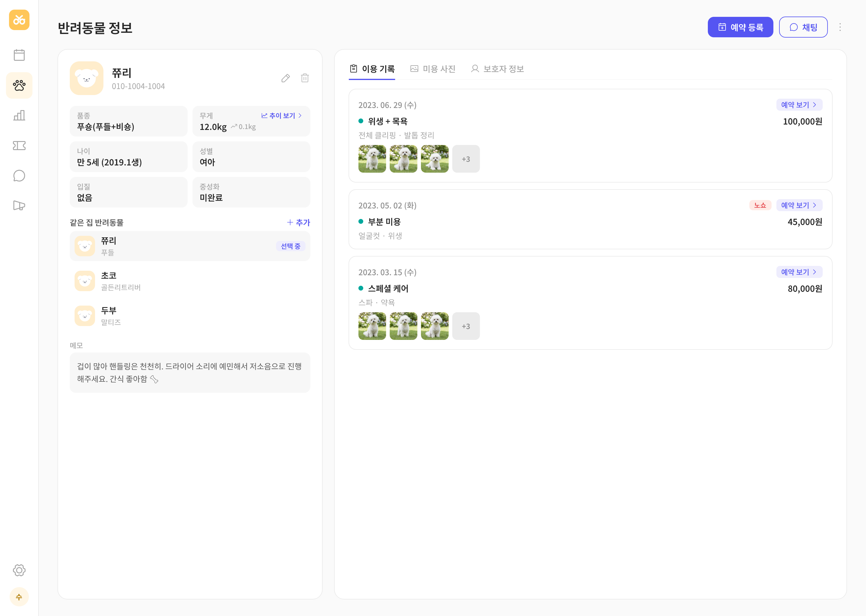
Task: Select 초코 골든리트리버 pet row
Action: (190, 281)
